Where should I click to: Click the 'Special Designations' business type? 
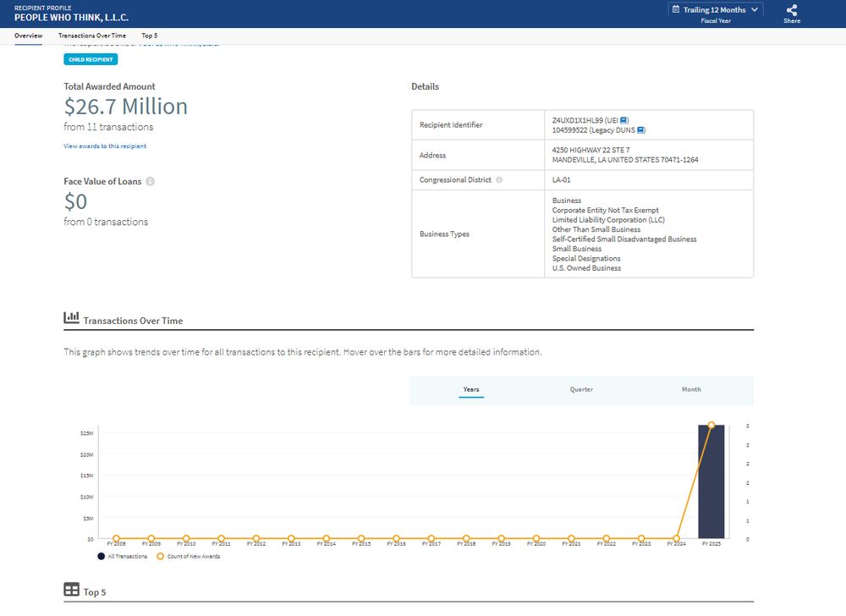(586, 258)
